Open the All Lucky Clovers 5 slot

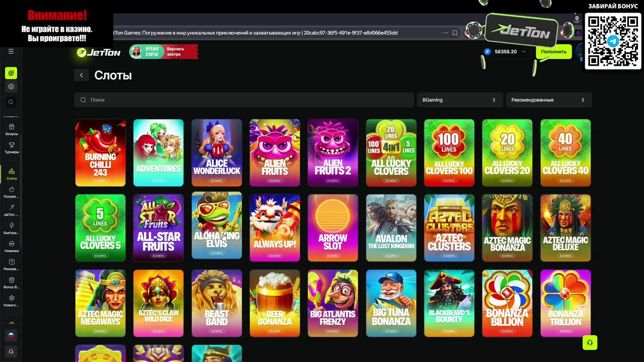click(x=100, y=228)
